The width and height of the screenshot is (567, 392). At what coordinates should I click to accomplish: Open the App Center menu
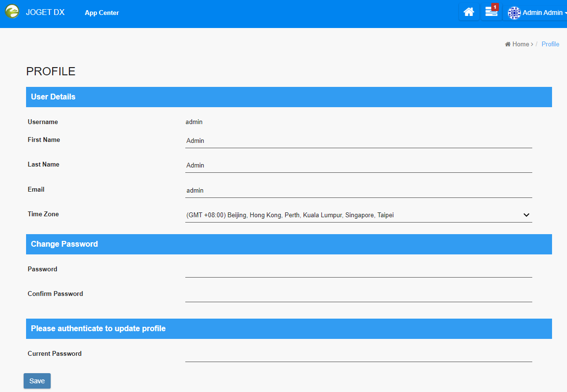(102, 13)
